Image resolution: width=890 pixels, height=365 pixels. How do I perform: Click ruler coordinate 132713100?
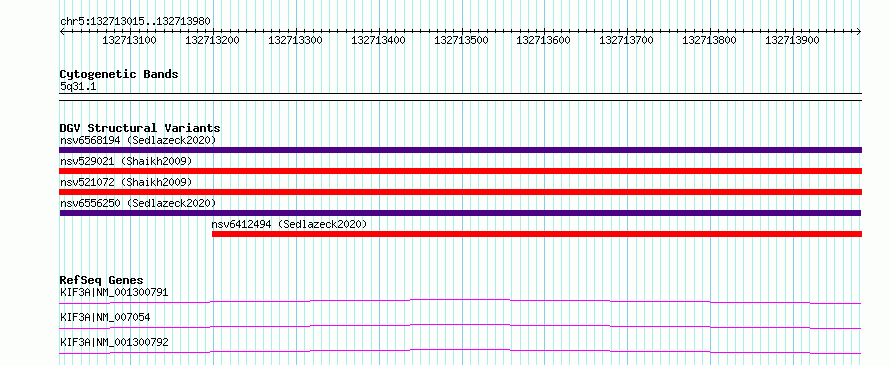coord(129,40)
